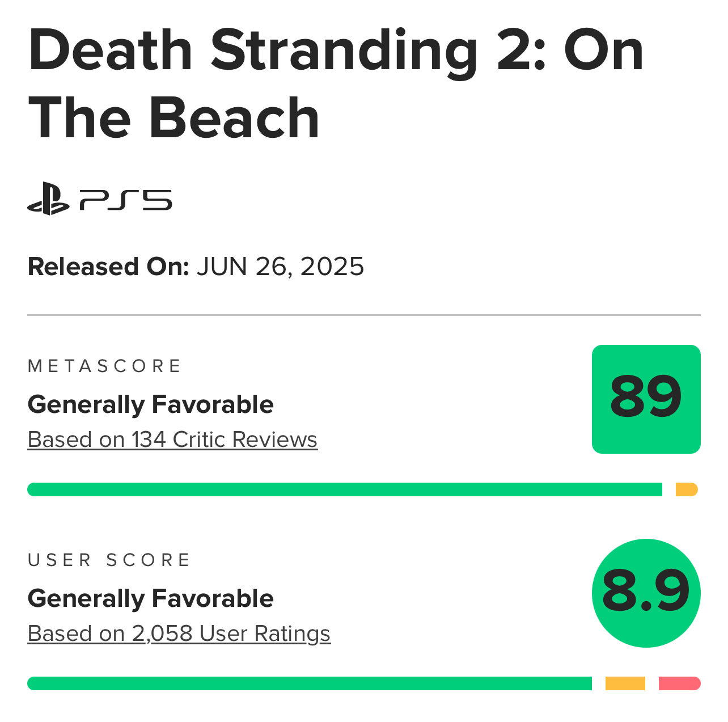
Task: Click the Death Stranding 2 game title
Action: pos(336,84)
